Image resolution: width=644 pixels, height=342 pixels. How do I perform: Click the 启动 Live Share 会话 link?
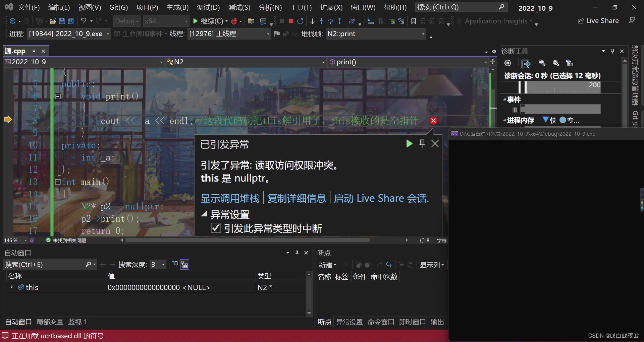pyautogui.click(x=381, y=198)
